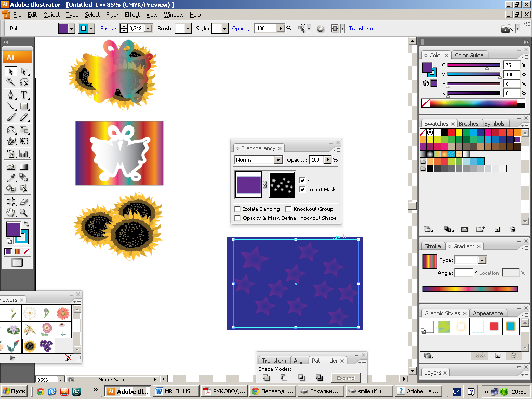Image resolution: width=532 pixels, height=399 pixels.
Task: Click the C value input field
Action: tap(512, 65)
